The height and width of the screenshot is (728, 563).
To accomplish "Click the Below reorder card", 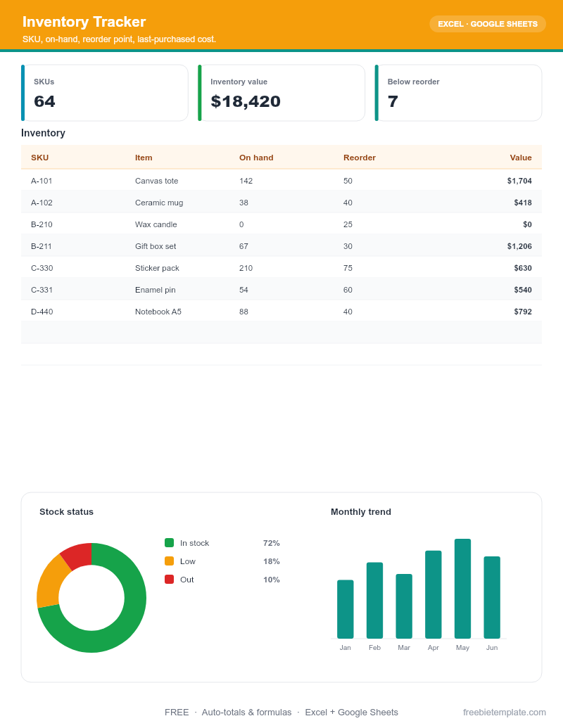I will tap(458, 93).
